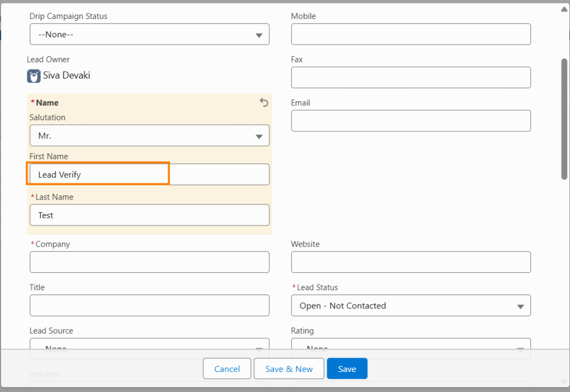
Task: Click the Siva Devaki owner avatar icon
Action: [33, 76]
